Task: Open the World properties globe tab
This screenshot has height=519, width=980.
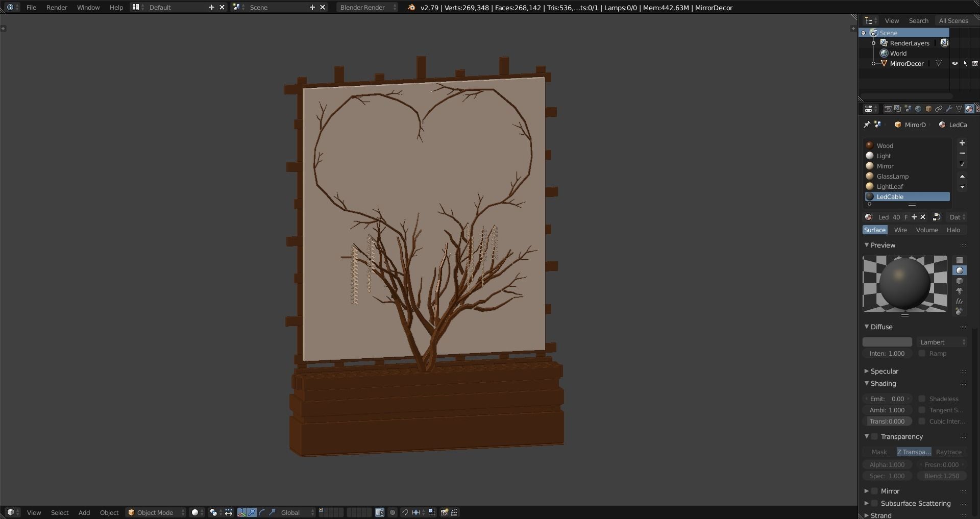Action: [918, 109]
